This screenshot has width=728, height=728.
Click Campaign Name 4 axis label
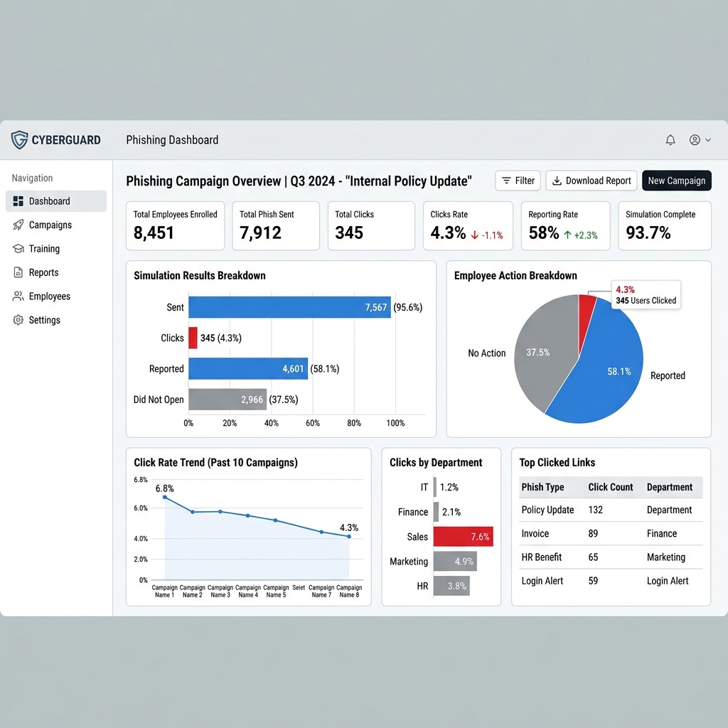[x=248, y=591]
